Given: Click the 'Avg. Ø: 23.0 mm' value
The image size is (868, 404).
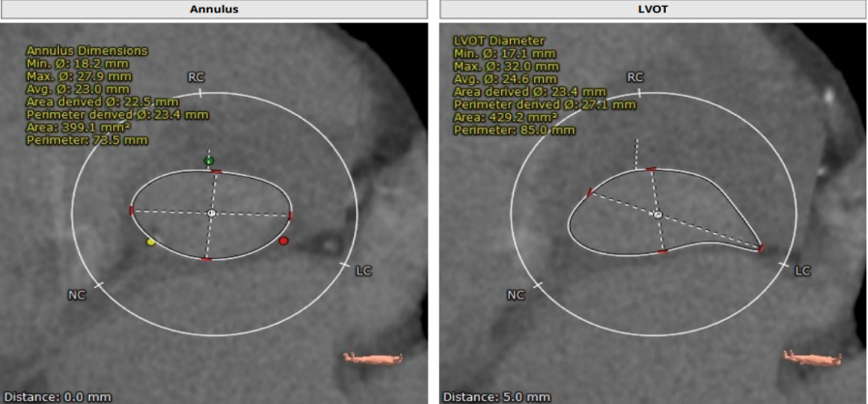Looking at the screenshot, I should tap(78, 89).
